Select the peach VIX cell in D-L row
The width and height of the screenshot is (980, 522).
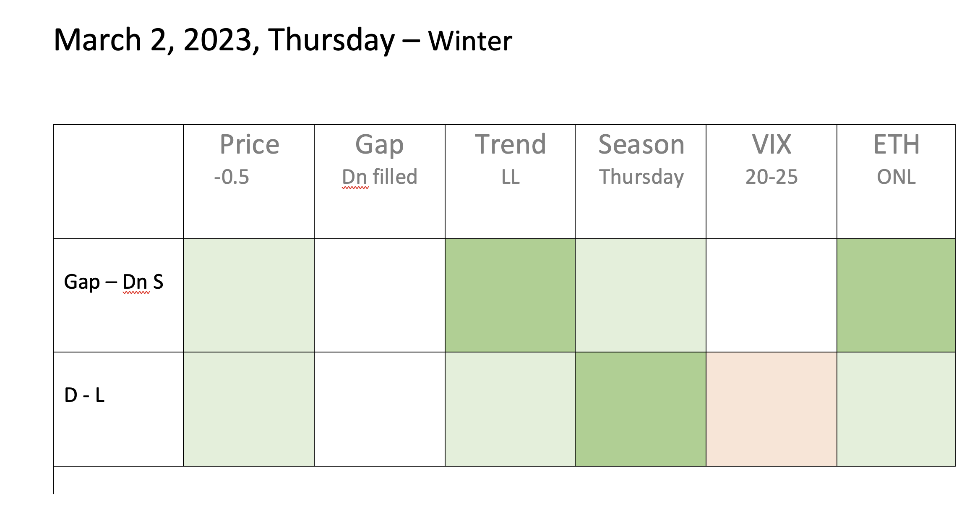pos(771,409)
